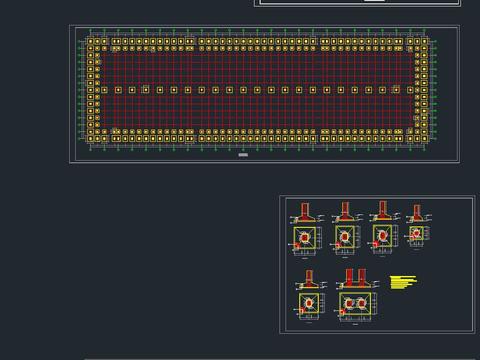The image size is (480, 360).
Task: Click the top-right corner footing of main plan
Action: pyautogui.click(x=424, y=41)
